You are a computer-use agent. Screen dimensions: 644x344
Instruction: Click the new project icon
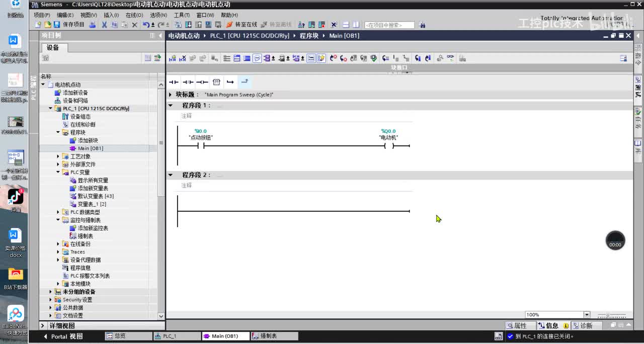39,25
